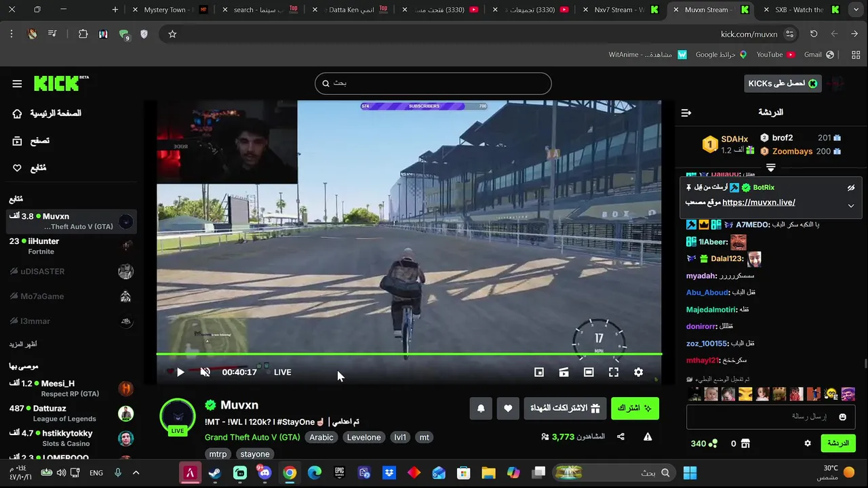The image size is (868, 488).
Task: Show hidden system tray icons chevron
Action: [x=136, y=473]
